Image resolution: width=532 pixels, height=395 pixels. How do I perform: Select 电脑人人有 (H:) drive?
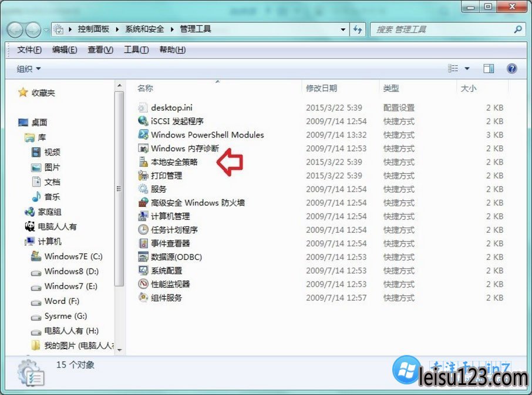point(65,331)
